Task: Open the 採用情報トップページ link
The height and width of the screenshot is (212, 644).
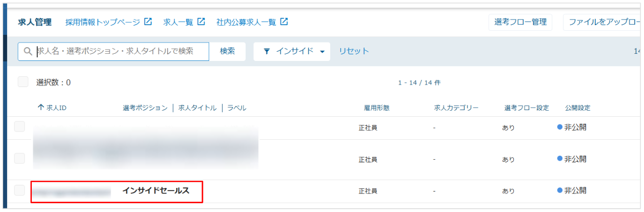Action: [x=103, y=22]
